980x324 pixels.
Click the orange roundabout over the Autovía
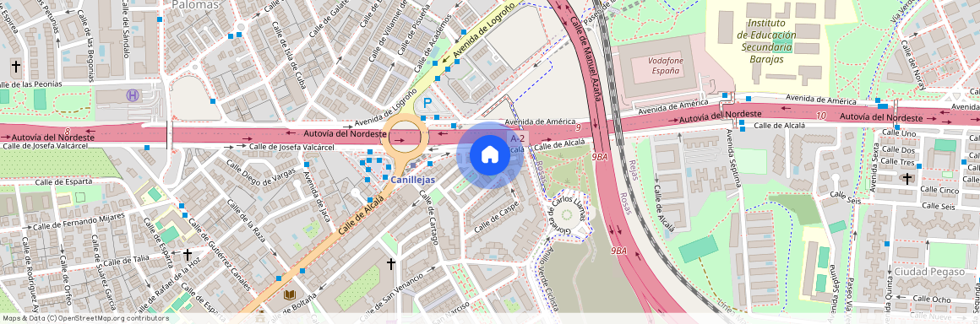click(405, 136)
